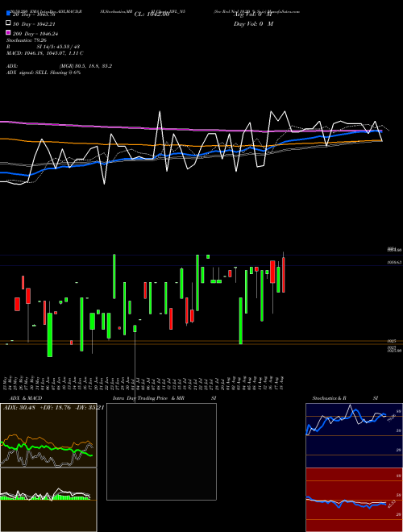Screen dimensions: 403x532
Task: Click the Day Vol: 0 M label
Action: [x=253, y=24]
